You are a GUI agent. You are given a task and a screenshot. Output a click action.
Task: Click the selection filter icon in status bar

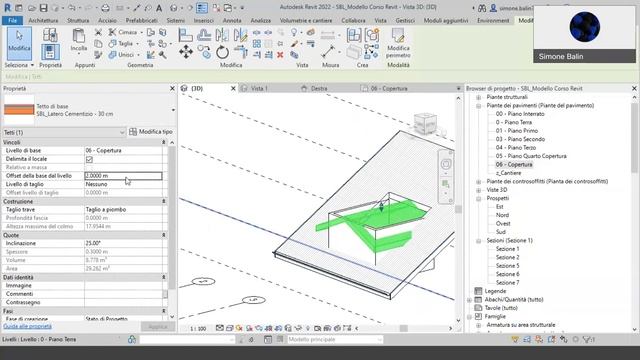[x=589, y=339]
